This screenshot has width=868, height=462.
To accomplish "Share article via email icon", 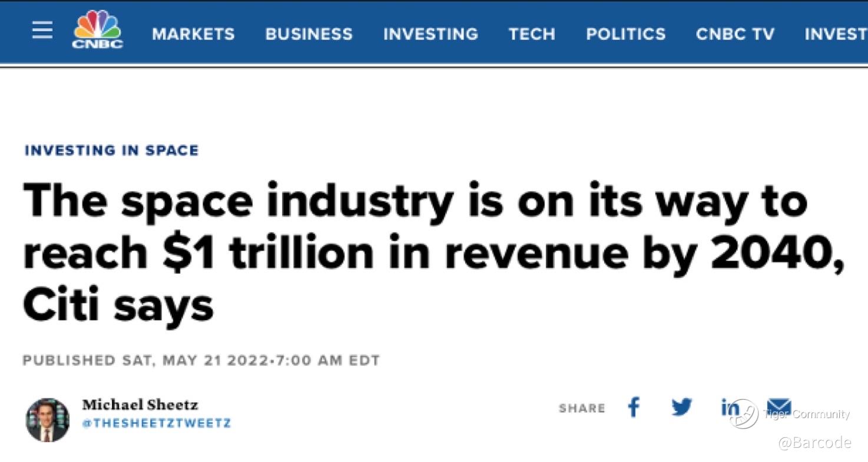I will click(778, 407).
